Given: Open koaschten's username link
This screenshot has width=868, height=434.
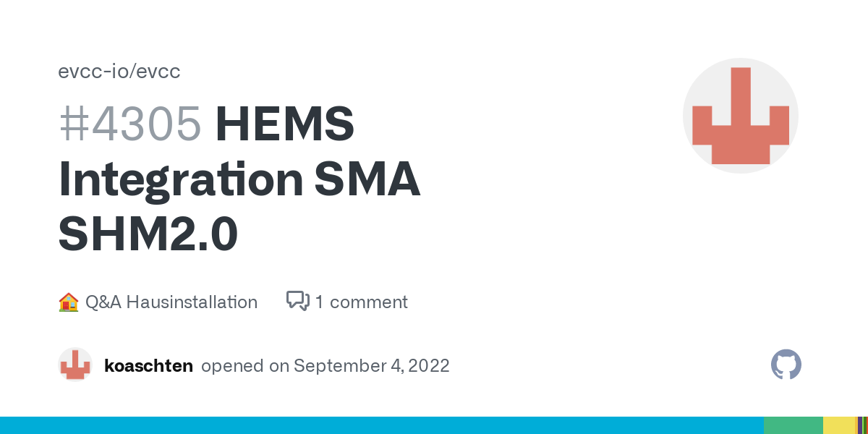Looking at the screenshot, I should pyautogui.click(x=148, y=366).
